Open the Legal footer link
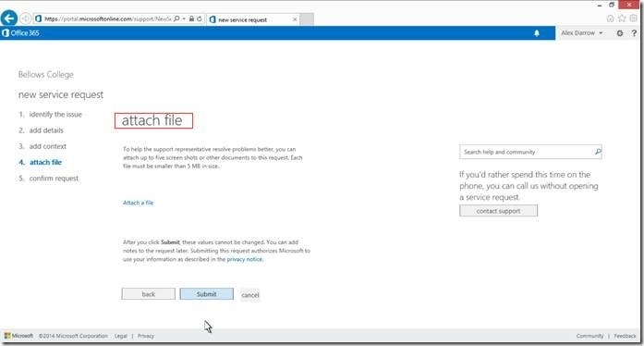Viewport: 644px width, 346px height. coord(121,336)
